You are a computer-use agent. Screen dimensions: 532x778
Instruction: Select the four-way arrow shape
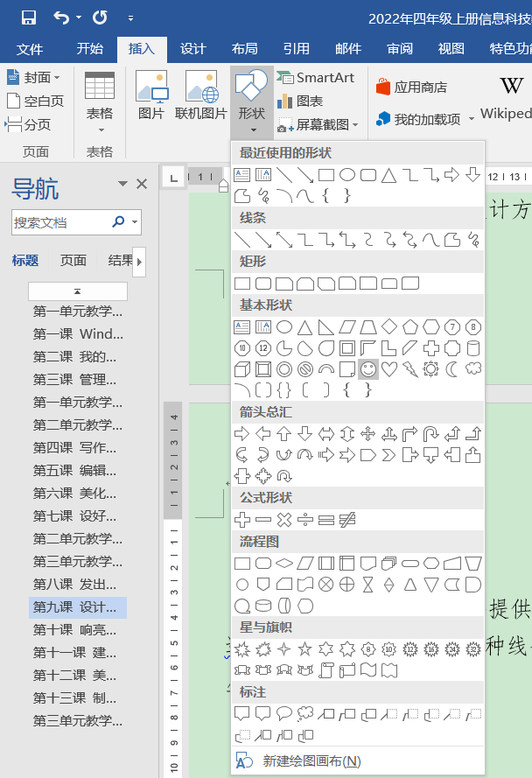coord(368,434)
